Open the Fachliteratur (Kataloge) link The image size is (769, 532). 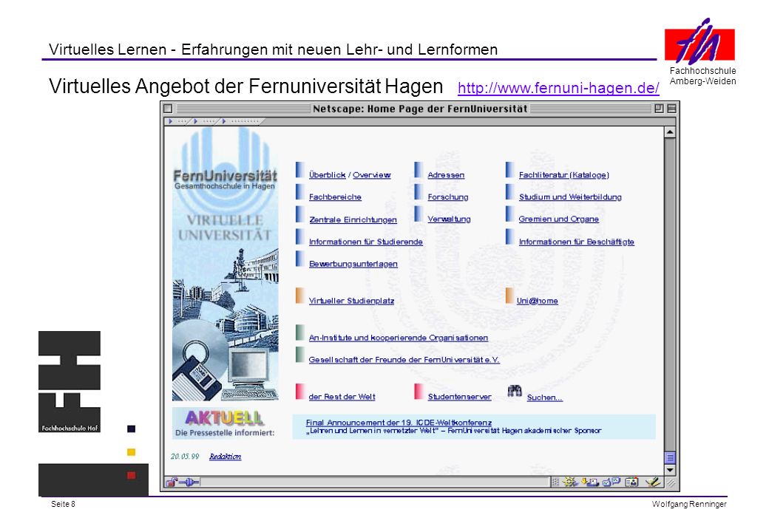[x=564, y=175]
